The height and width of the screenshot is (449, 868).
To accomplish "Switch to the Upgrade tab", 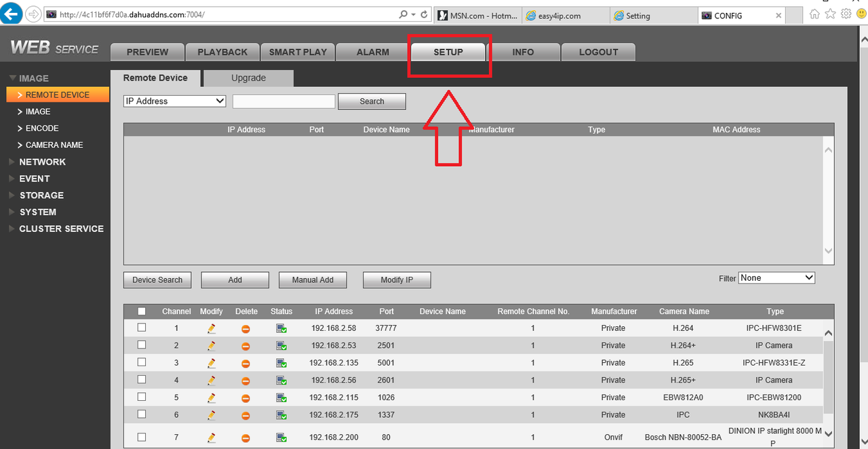I will pyautogui.click(x=248, y=78).
